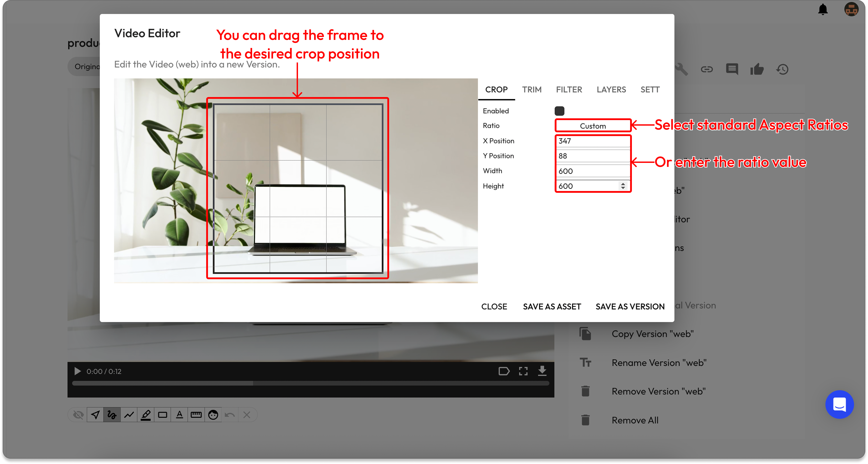
Task: Choose the ruler measurement tool
Action: (196, 415)
